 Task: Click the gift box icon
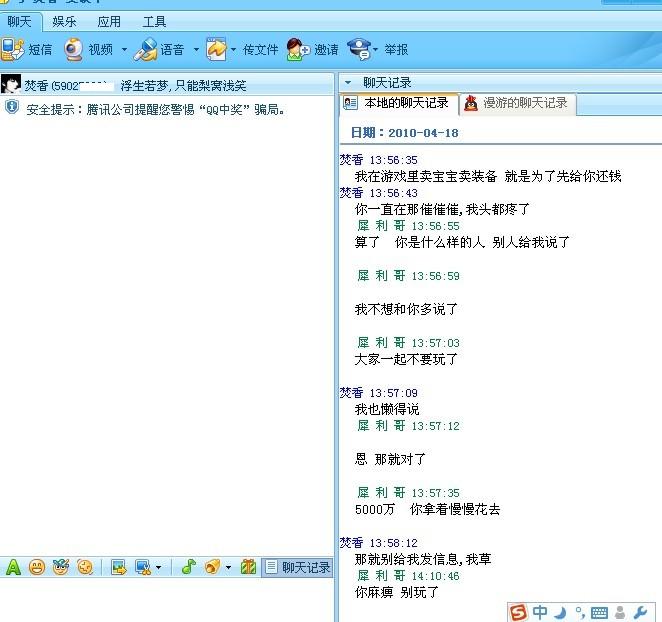pyautogui.click(x=248, y=567)
